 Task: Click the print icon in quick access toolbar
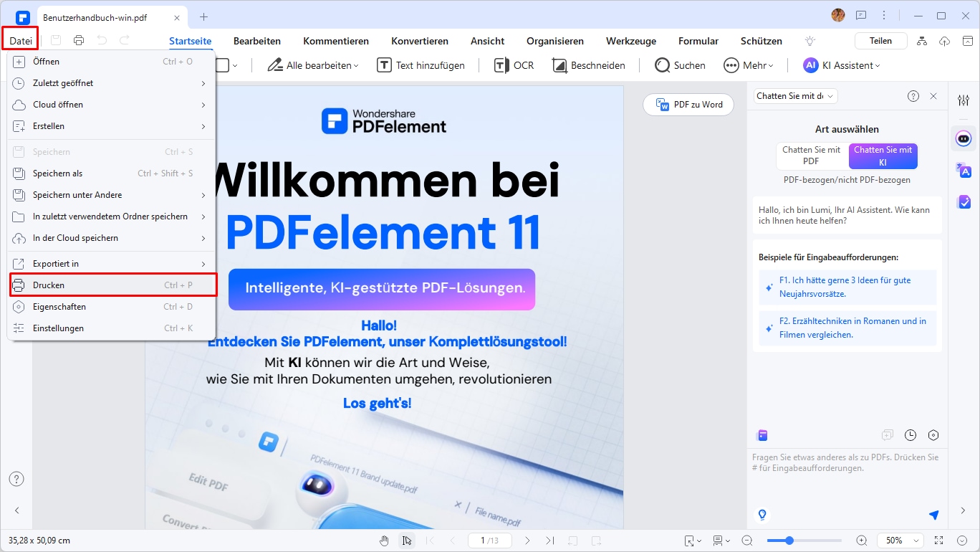(x=79, y=41)
